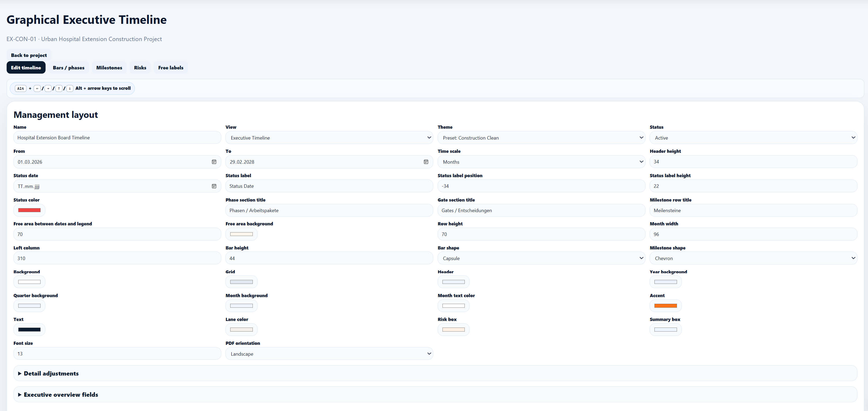Open the orange Accent color swatch
The image size is (868, 411).
click(x=666, y=306)
